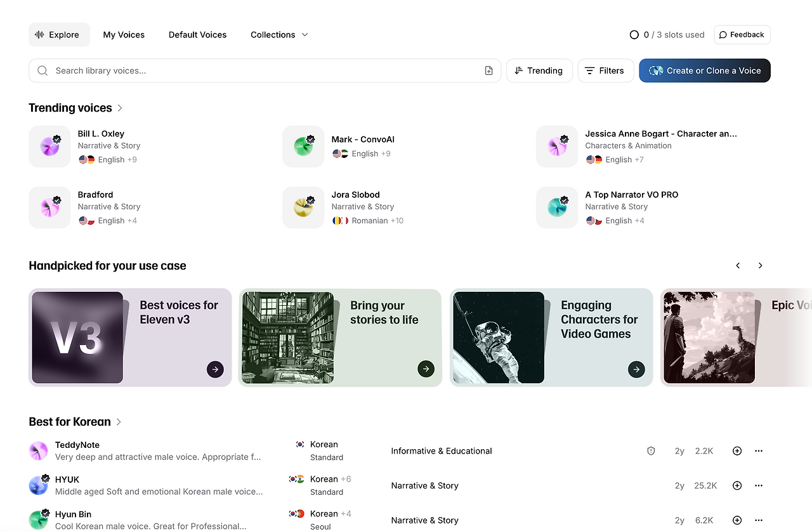
Task: Expand the Best for Korean section
Action: pyautogui.click(x=119, y=422)
